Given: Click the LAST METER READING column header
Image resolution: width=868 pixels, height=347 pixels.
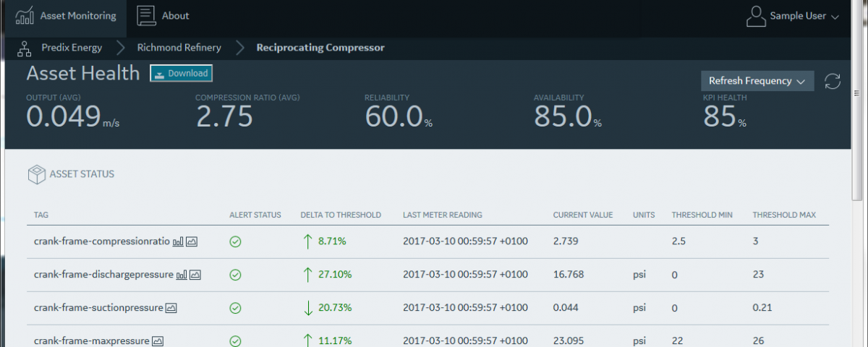Looking at the screenshot, I should click(x=443, y=215).
